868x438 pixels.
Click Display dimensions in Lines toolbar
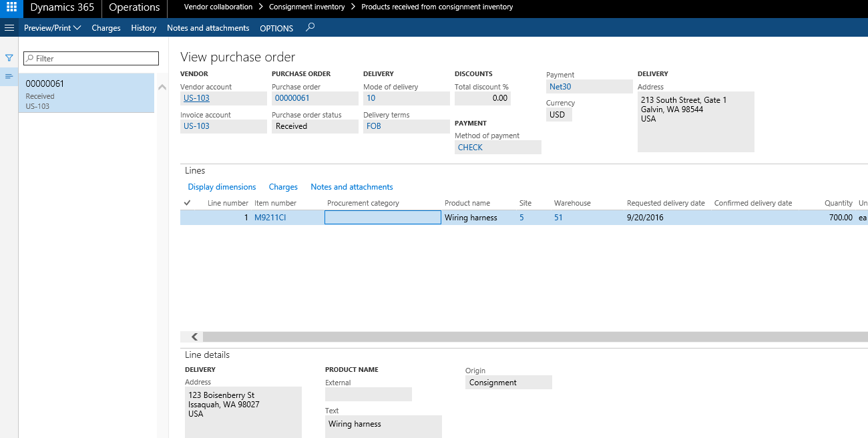222,187
